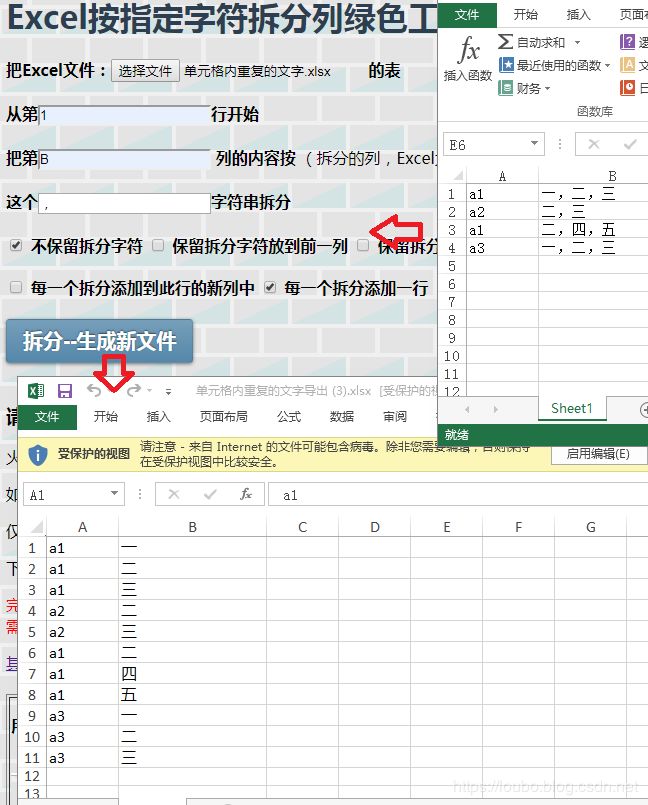Open the A1 name box dropdown

click(115, 493)
